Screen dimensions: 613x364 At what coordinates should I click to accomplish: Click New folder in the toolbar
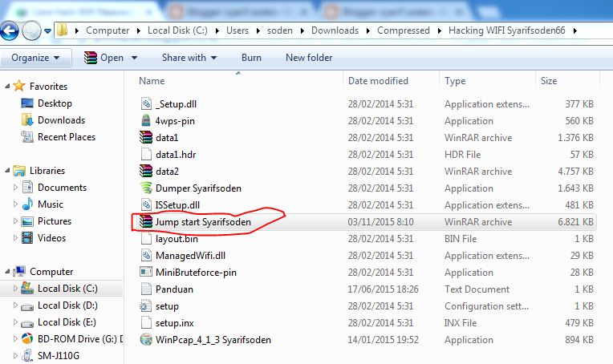[x=309, y=58]
